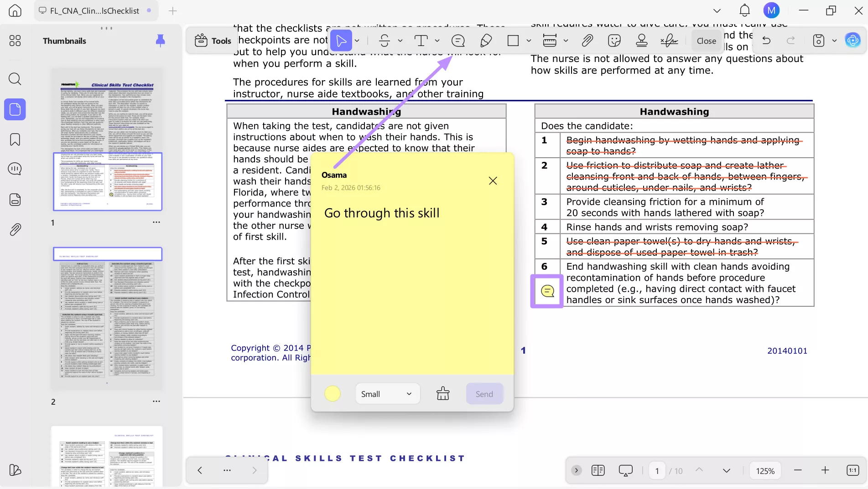The width and height of the screenshot is (868, 489).
Task: Open the Small font size dropdown
Action: pos(387,394)
